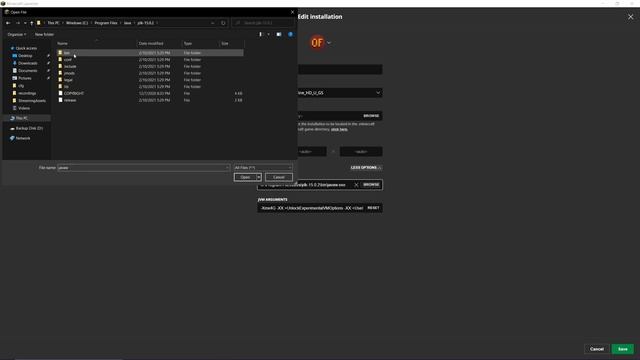Select the include folder

click(150, 66)
